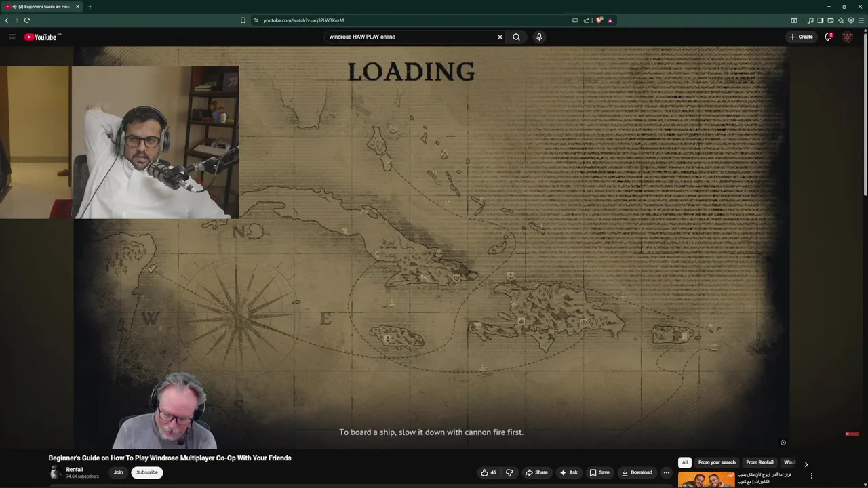
Task: Select the From Renfail chip
Action: coord(759,462)
